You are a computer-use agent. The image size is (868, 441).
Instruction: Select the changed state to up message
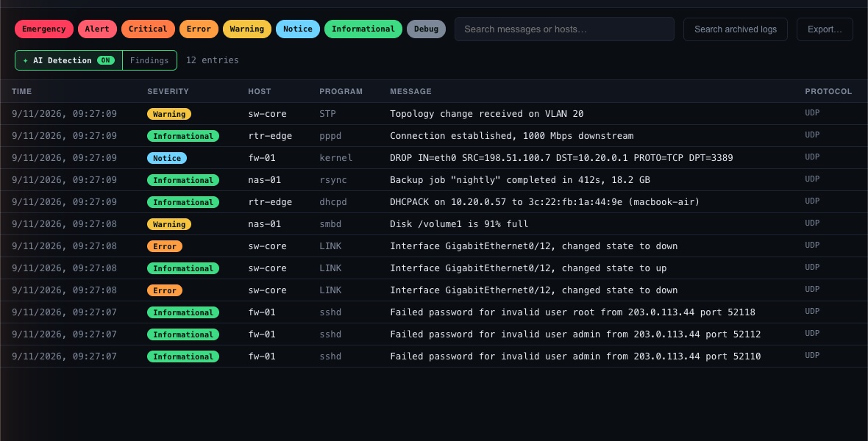[528, 268]
